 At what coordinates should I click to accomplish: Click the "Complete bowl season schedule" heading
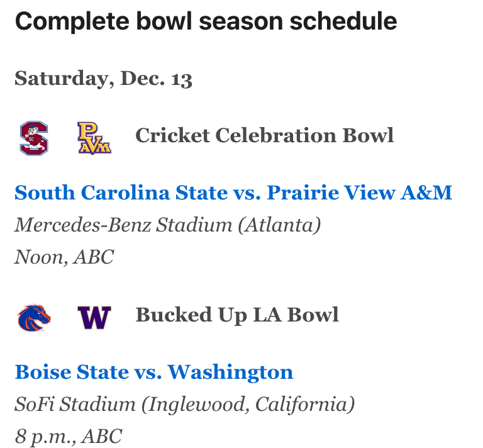[206, 22]
